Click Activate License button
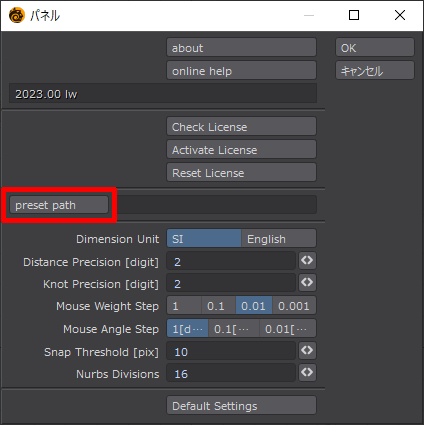Image resolution: width=424 pixels, height=425 pixels. (x=241, y=149)
